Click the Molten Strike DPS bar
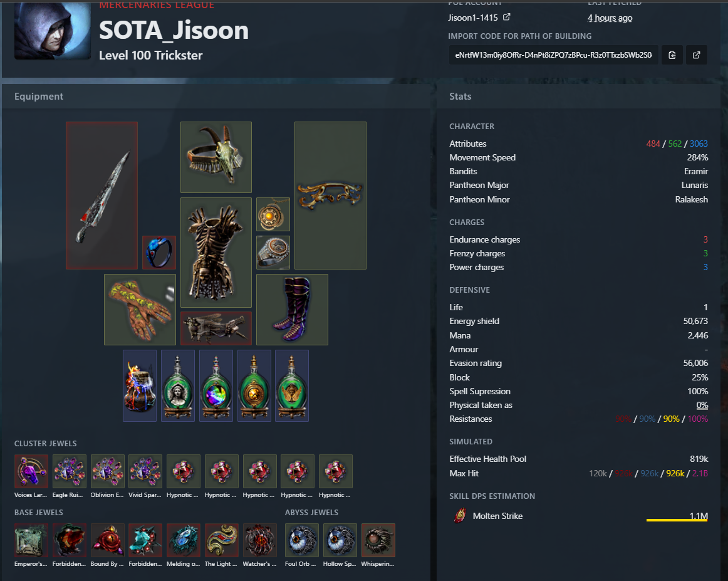This screenshot has width=728, height=581. coord(677,520)
